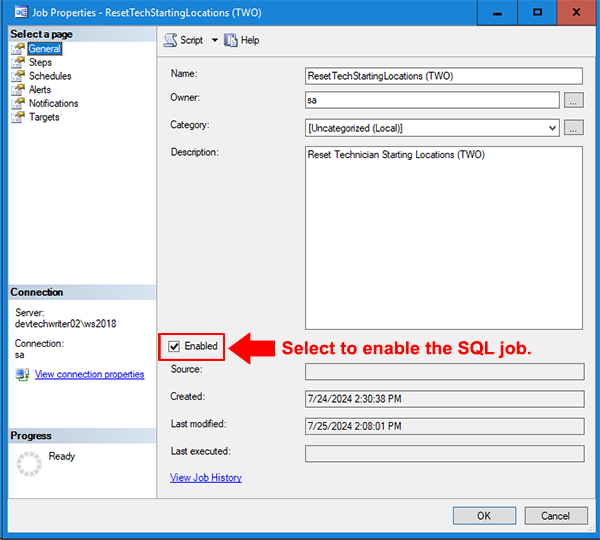Select the Steps page icon
This screenshot has height=540, width=600.
[19, 63]
